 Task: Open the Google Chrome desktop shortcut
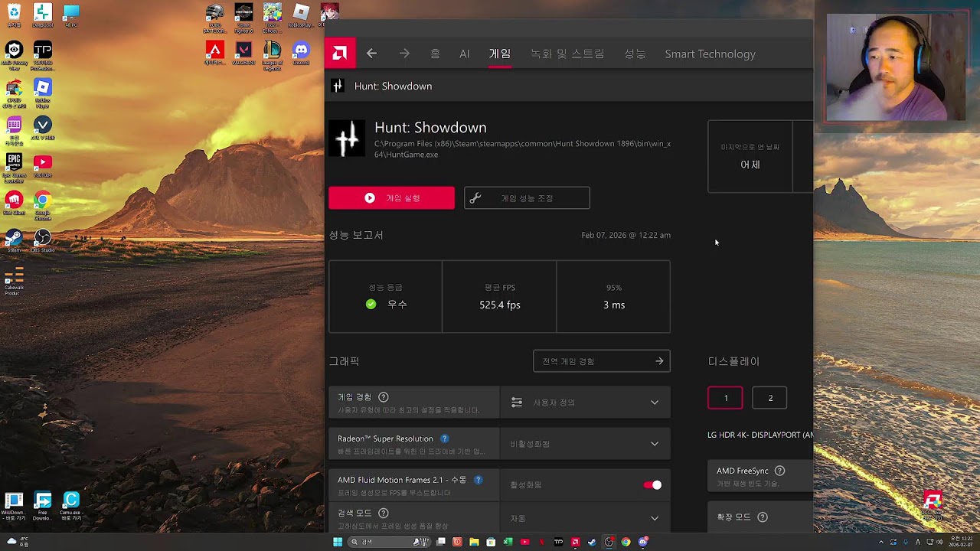42,205
